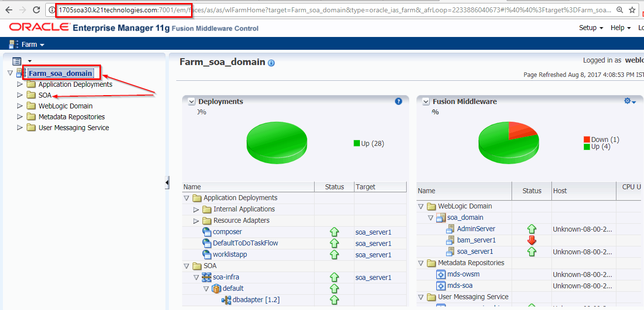This screenshot has width=644, height=310.
Task: Click the worklistapp application icon
Action: 207,254
